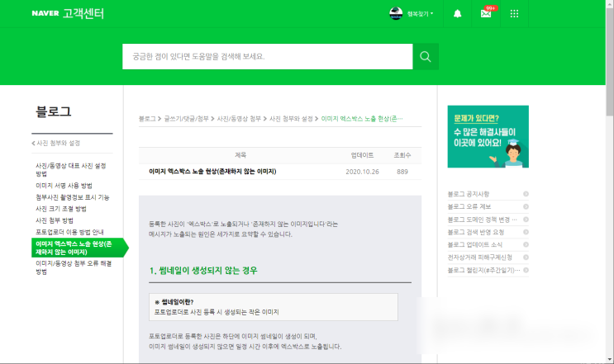Open the '문제가 있다면?' helper banner
This screenshot has width=614, height=364.
click(488, 136)
